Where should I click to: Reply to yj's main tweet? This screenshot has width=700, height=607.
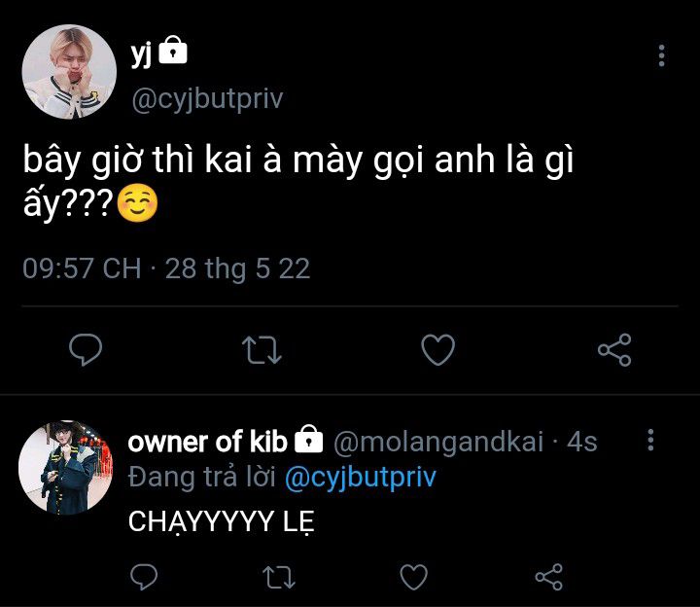tap(88, 350)
